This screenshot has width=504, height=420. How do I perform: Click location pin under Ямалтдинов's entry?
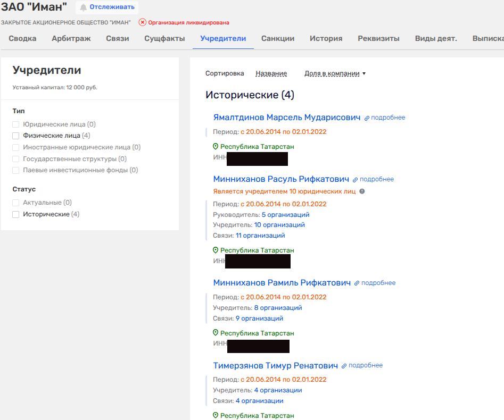[x=216, y=146]
